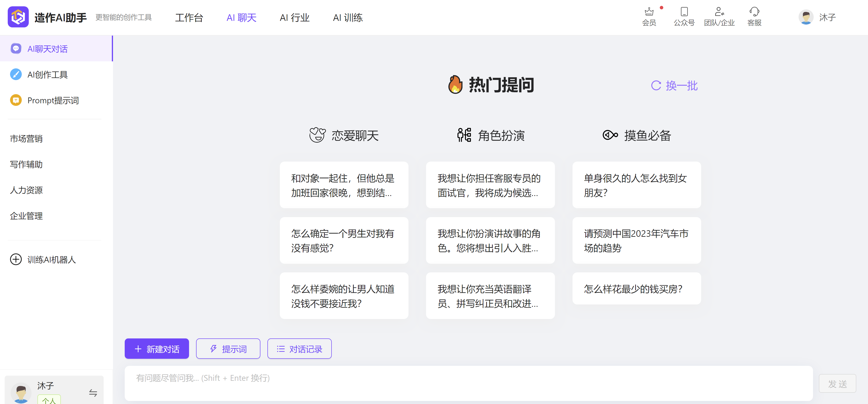
Task: Click the 新建对话 button
Action: (157, 349)
